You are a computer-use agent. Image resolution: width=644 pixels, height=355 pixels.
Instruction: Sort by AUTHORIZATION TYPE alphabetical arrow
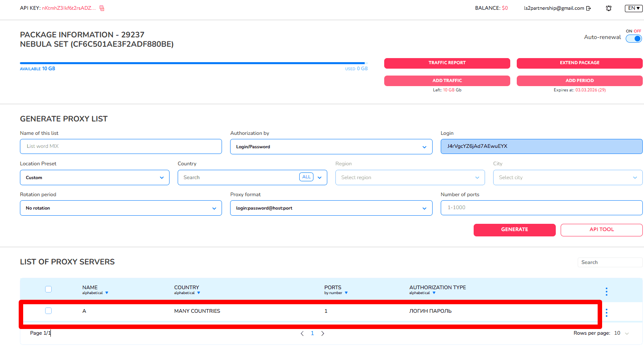pyautogui.click(x=434, y=293)
